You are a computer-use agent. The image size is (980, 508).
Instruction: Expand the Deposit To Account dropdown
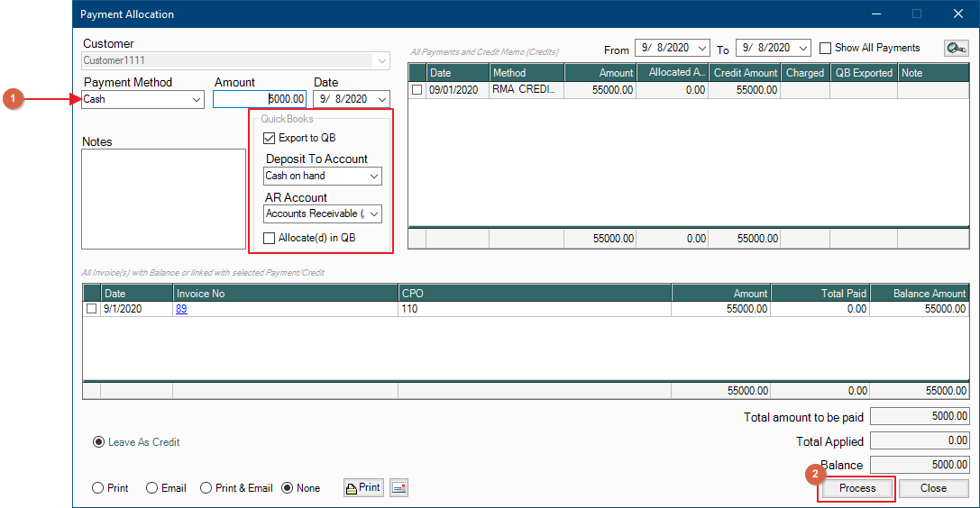point(374,176)
